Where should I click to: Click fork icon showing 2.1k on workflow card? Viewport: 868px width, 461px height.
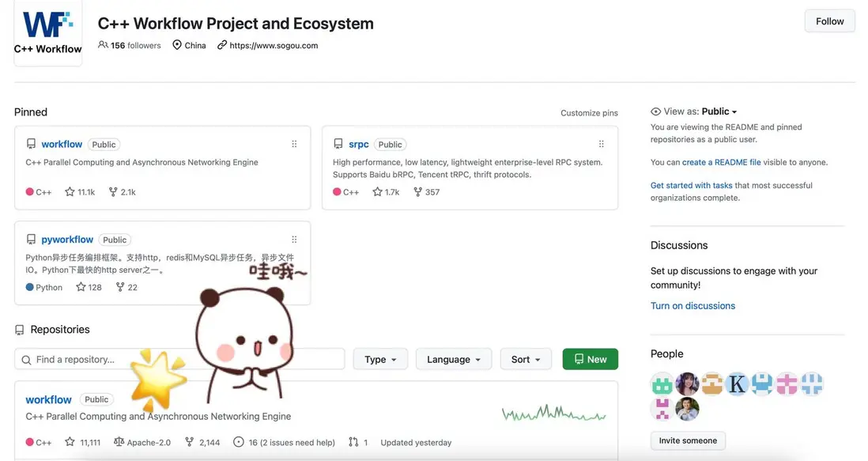point(113,191)
